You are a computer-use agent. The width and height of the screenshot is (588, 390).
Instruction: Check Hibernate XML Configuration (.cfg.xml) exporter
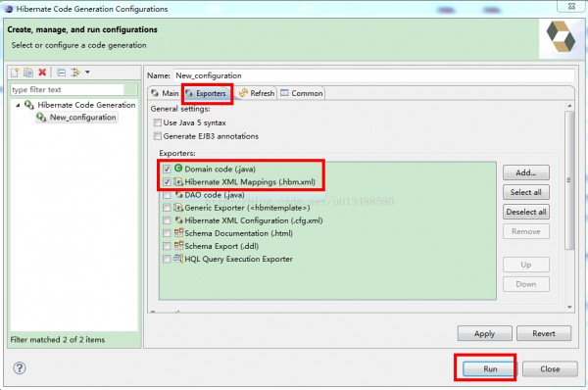pyautogui.click(x=167, y=220)
